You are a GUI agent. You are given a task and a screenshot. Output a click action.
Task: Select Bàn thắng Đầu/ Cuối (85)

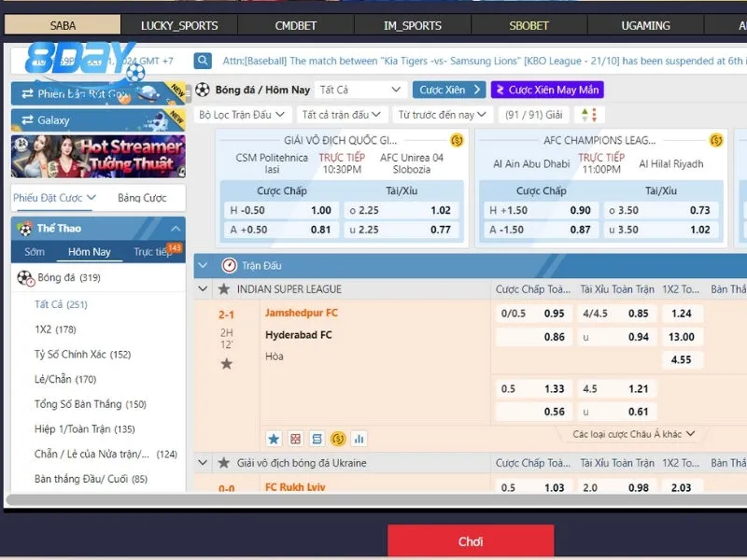91,479
